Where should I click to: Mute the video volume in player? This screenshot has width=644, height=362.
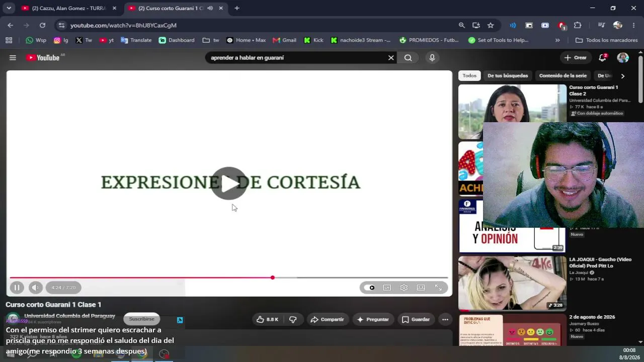35,288
